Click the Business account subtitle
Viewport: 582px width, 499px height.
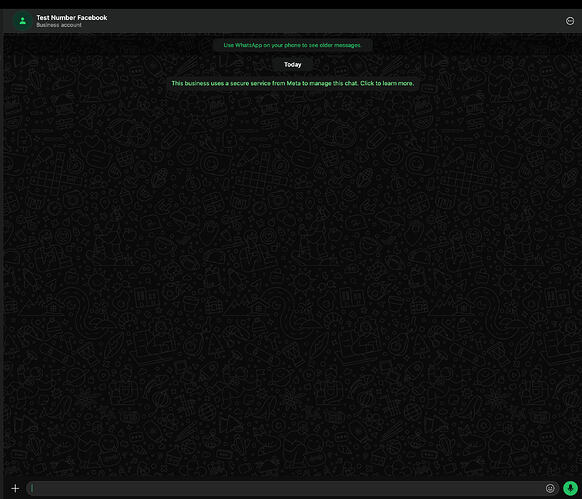[x=59, y=25]
